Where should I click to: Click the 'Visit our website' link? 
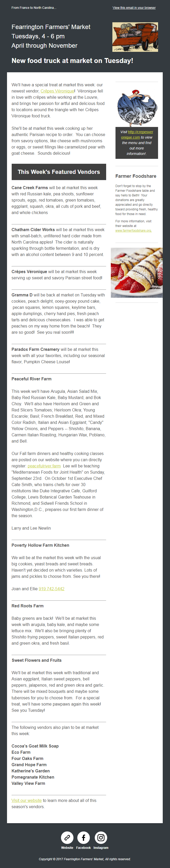(27, 800)
